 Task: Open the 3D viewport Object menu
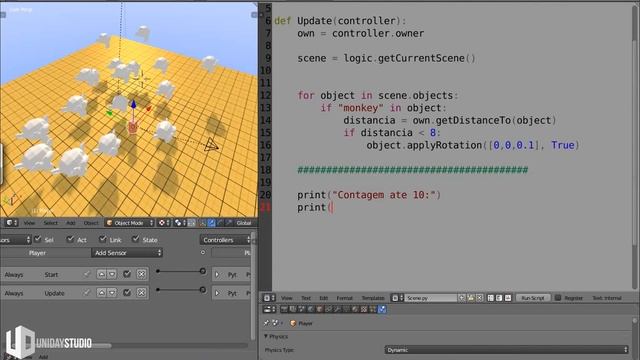[91, 223]
